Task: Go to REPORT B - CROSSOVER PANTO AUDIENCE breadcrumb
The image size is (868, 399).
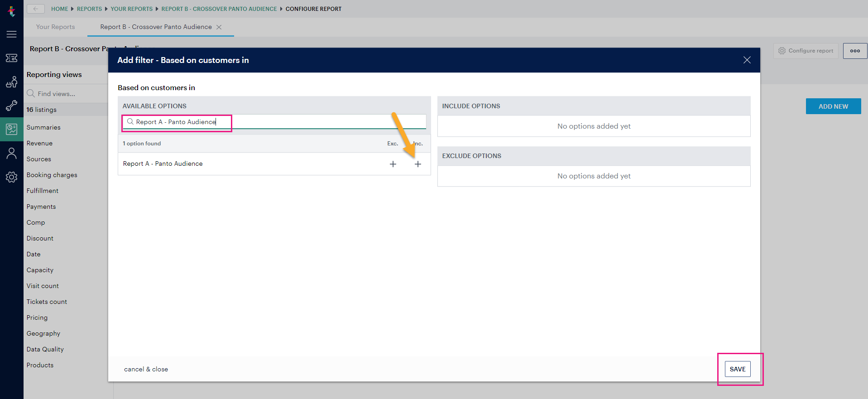Action: (219, 9)
